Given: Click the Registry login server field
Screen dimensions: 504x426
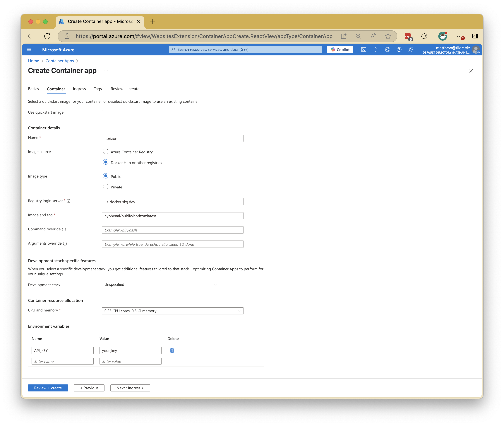Looking at the screenshot, I should (173, 202).
